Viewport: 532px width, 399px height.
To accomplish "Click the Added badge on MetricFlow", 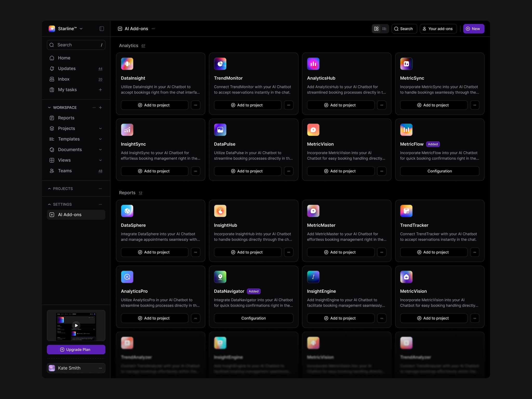I will coord(433,144).
